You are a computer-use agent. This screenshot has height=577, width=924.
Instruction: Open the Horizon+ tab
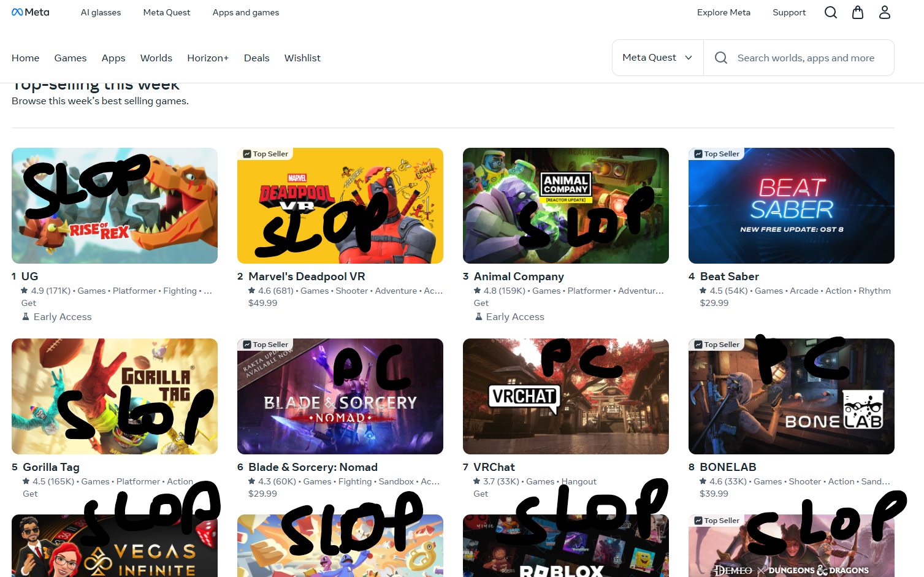[x=208, y=58]
